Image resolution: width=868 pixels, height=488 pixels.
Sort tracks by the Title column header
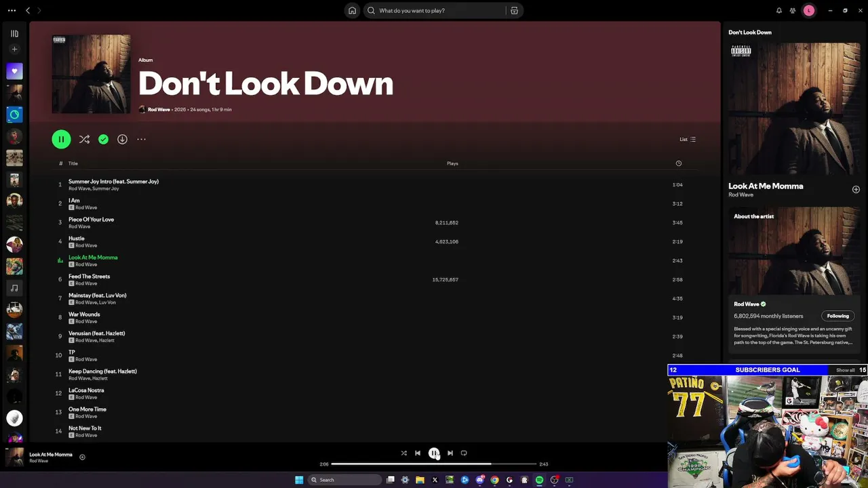(73, 163)
